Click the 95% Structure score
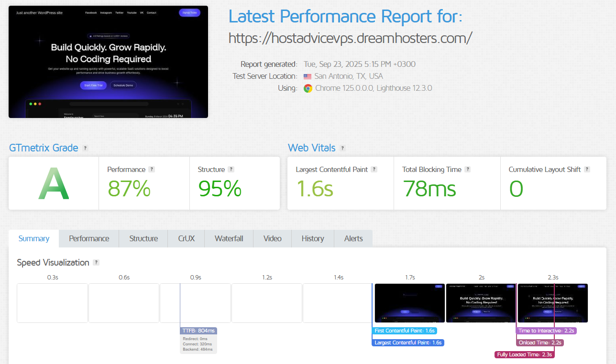616x364 pixels. pos(220,189)
